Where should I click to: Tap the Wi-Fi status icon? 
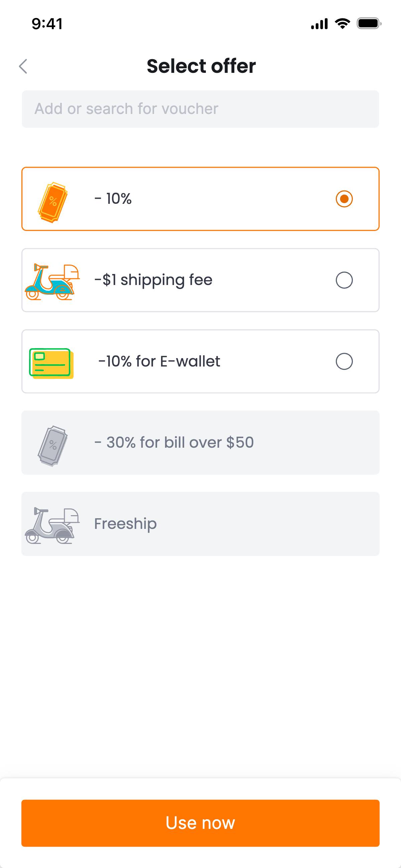pos(343,24)
